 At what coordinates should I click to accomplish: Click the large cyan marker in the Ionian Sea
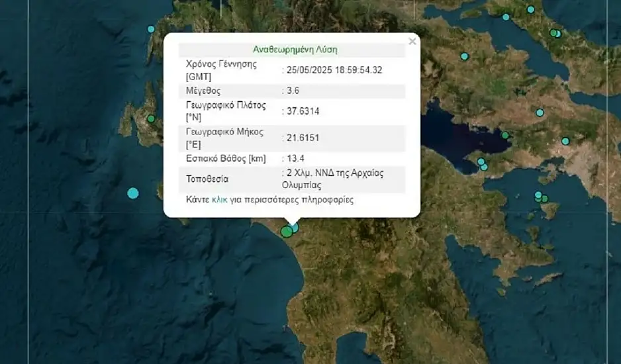click(133, 193)
